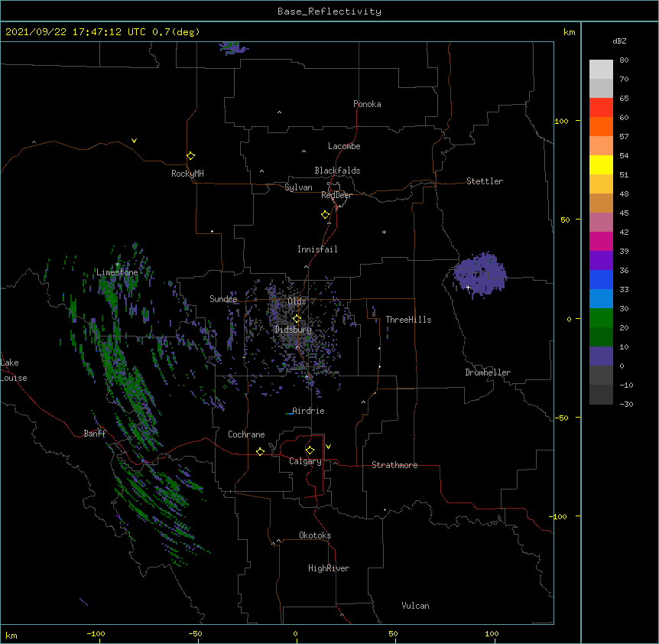Select the slate purple swatch below dark green

click(601, 356)
